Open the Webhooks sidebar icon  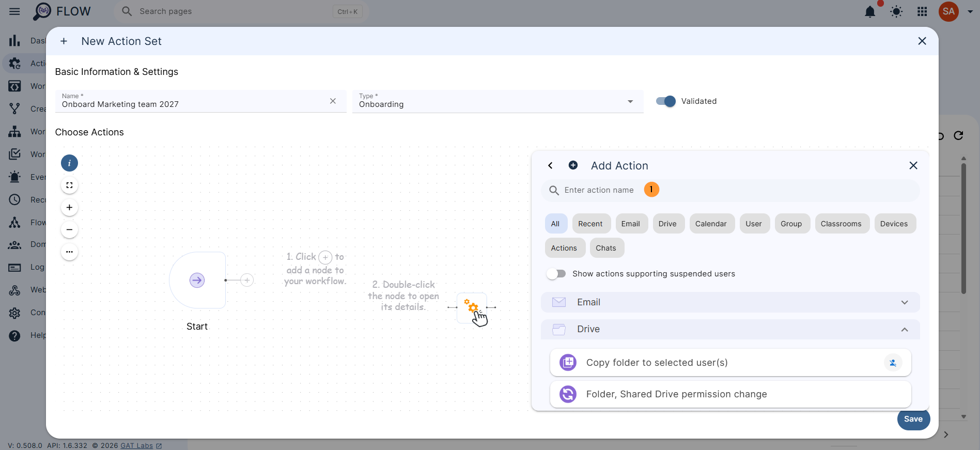pos(14,290)
